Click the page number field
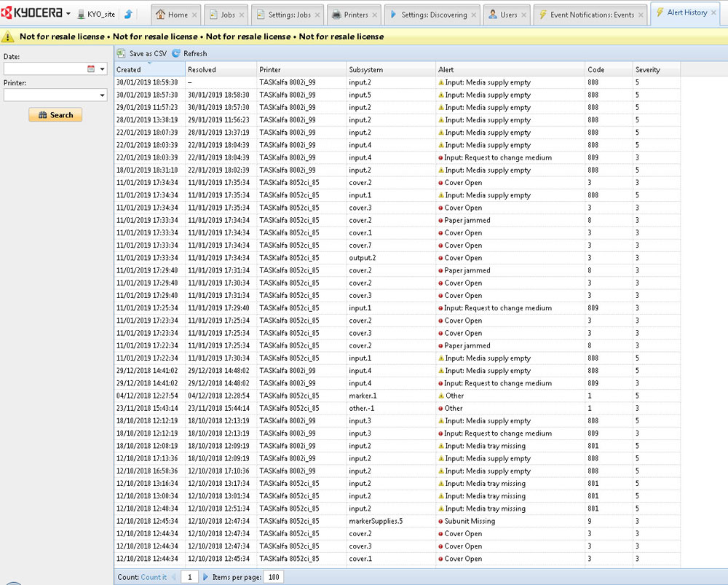Image resolution: width=728 pixels, height=585 pixels. coord(189,577)
